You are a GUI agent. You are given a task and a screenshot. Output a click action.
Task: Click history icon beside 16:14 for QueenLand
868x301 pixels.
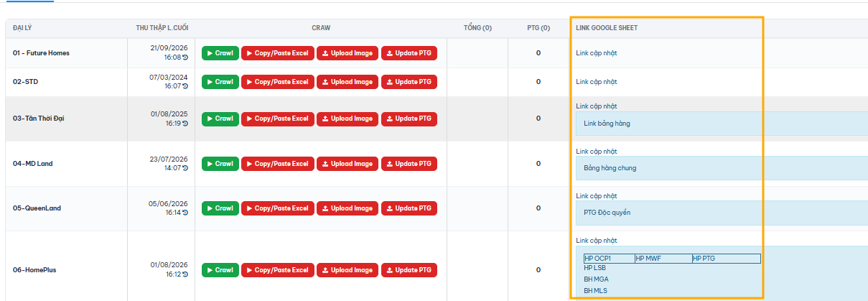point(185,213)
